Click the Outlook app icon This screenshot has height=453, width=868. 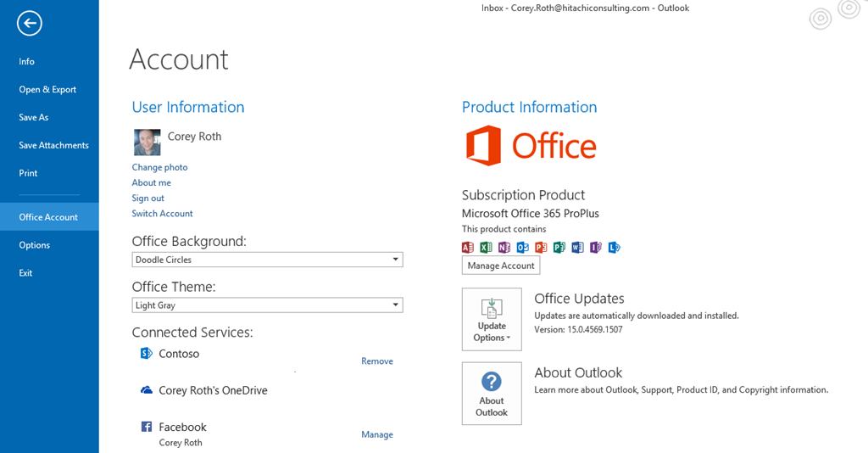click(x=522, y=248)
